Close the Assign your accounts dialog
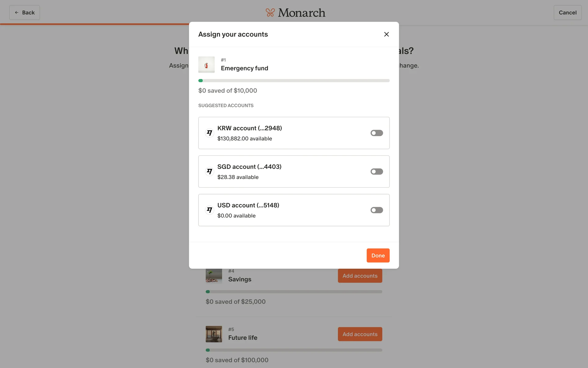Viewport: 588px width, 368px height. (386, 34)
